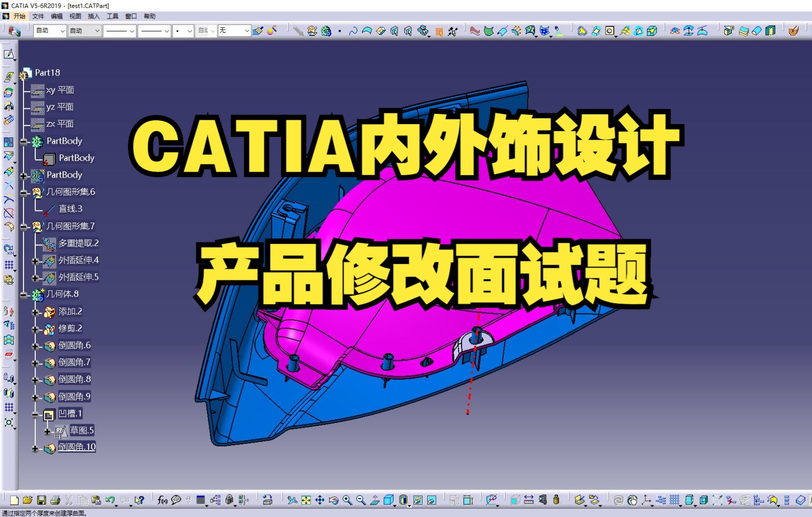Expand the 草图.5 node
Image resolution: width=812 pixels, height=517 pixels.
click(x=48, y=432)
